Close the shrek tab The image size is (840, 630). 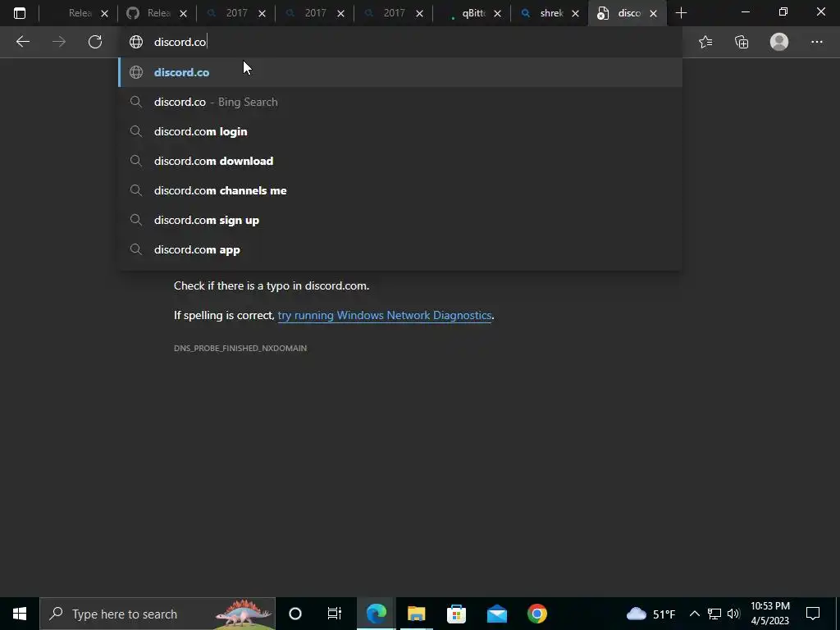point(575,13)
